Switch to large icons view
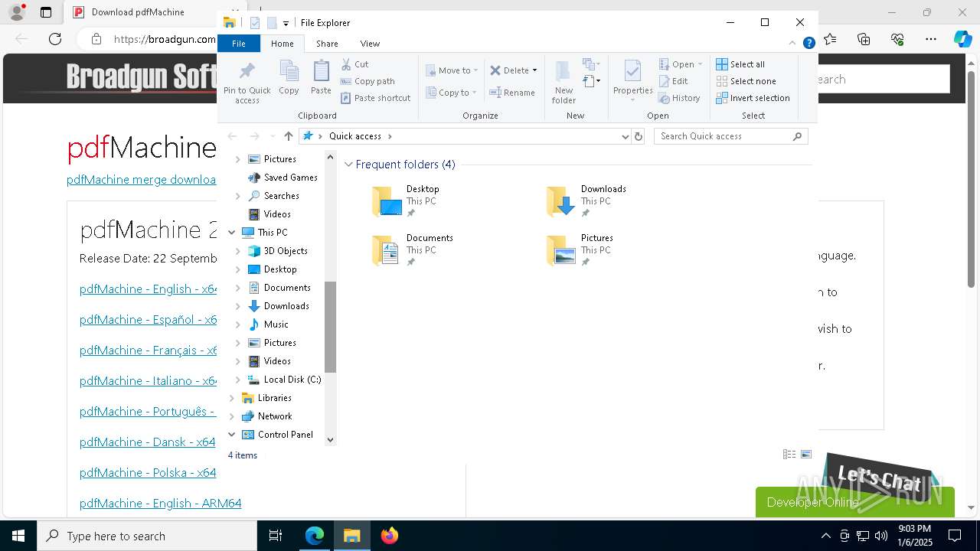980x551 pixels. pyautogui.click(x=806, y=455)
